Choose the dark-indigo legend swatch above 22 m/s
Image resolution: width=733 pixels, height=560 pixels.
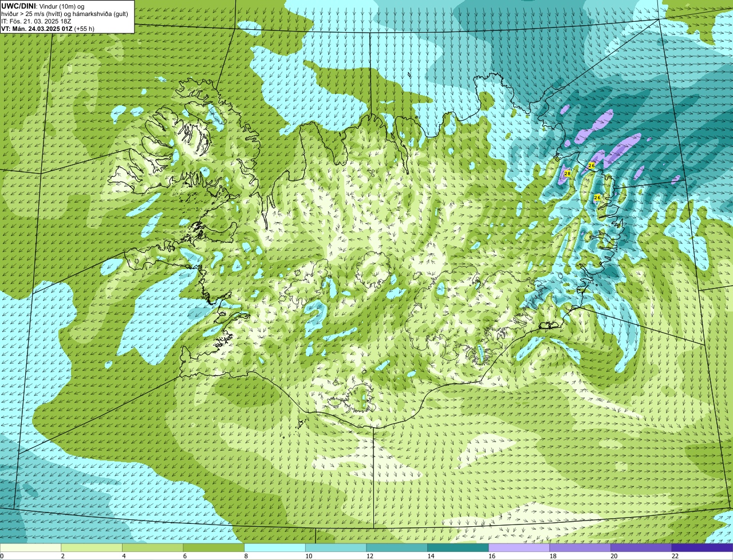coord(702,548)
